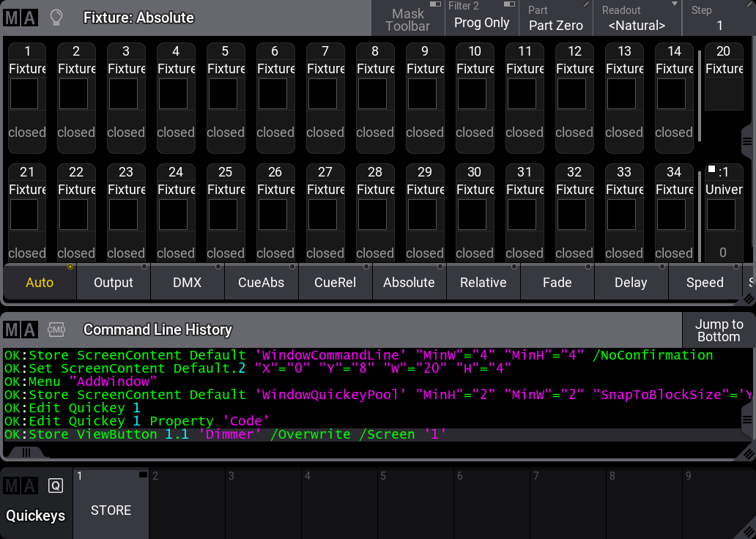This screenshot has width=756, height=539.
Task: Click resize corner handle of Fixture window
Action: 748,299
